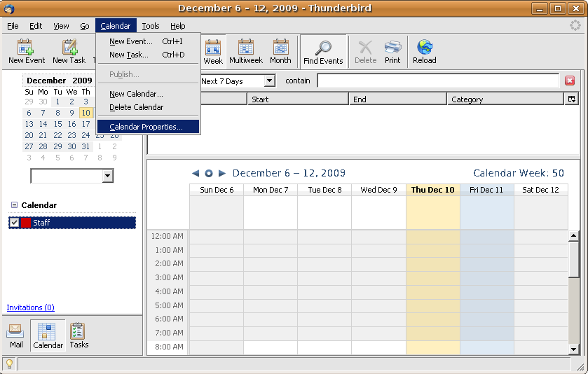Jump to today circle button
Screen dimensions: 588x374
pyautogui.click(x=209, y=173)
